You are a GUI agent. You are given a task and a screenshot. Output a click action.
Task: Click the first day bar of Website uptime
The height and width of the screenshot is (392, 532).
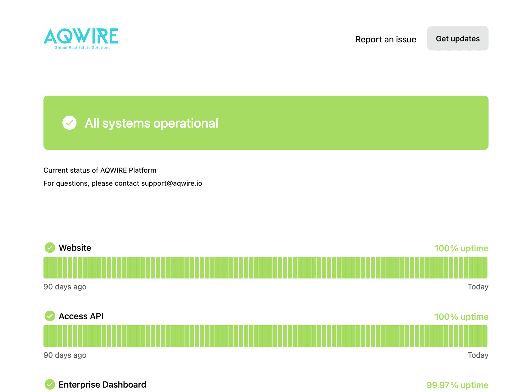tap(45, 268)
